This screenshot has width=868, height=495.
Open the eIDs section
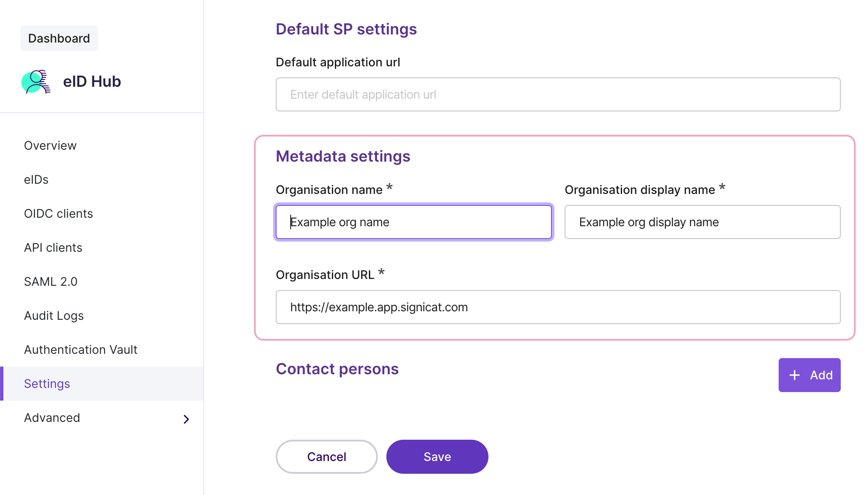coord(36,179)
